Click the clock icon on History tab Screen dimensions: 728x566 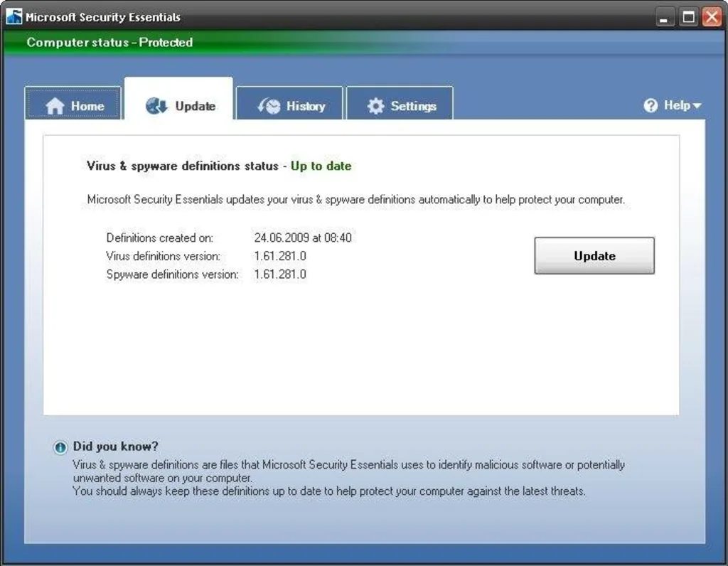point(269,106)
